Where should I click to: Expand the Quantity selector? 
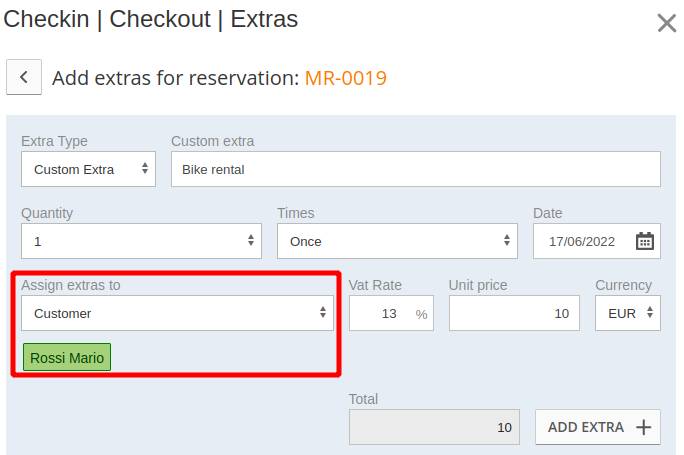[141, 241]
